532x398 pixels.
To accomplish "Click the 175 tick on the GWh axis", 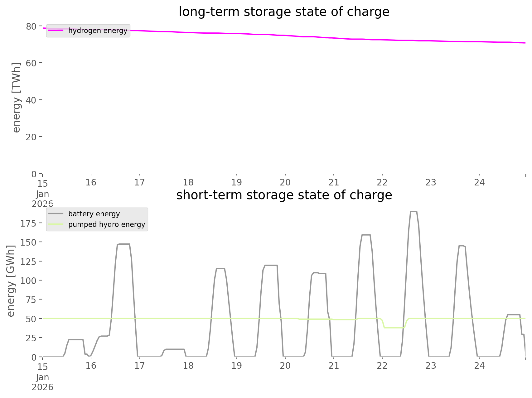I will pyautogui.click(x=28, y=223).
